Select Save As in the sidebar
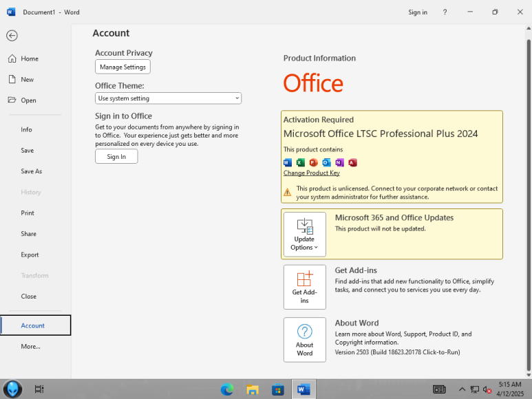This screenshot has width=532, height=399. [31, 171]
